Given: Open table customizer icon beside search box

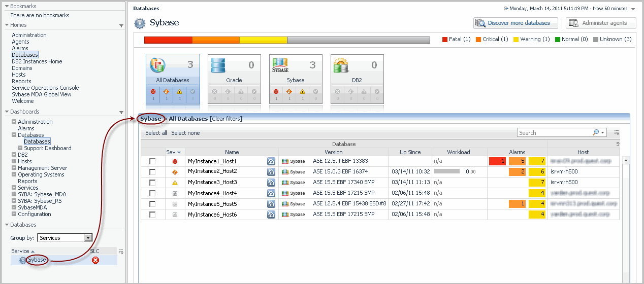Looking at the screenshot, I should 617,133.
